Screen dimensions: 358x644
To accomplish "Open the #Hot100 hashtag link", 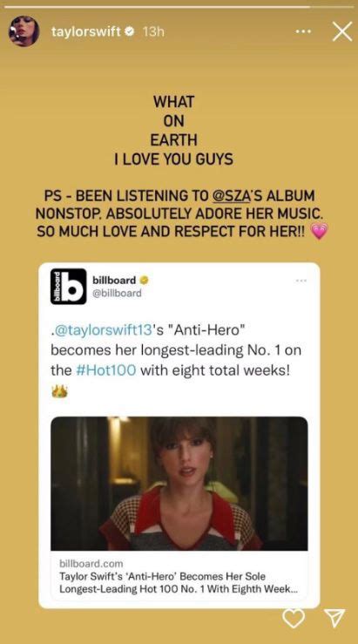I will coord(106,370).
